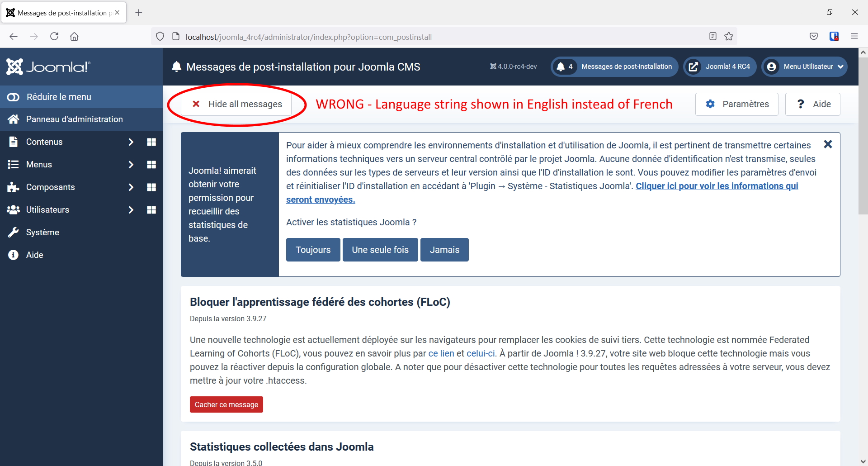Screen dimensions: 868x466
Task: Click Cacher ce message button
Action: (x=226, y=404)
